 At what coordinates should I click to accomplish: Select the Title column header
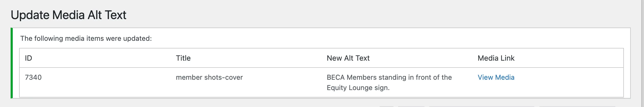click(183, 58)
